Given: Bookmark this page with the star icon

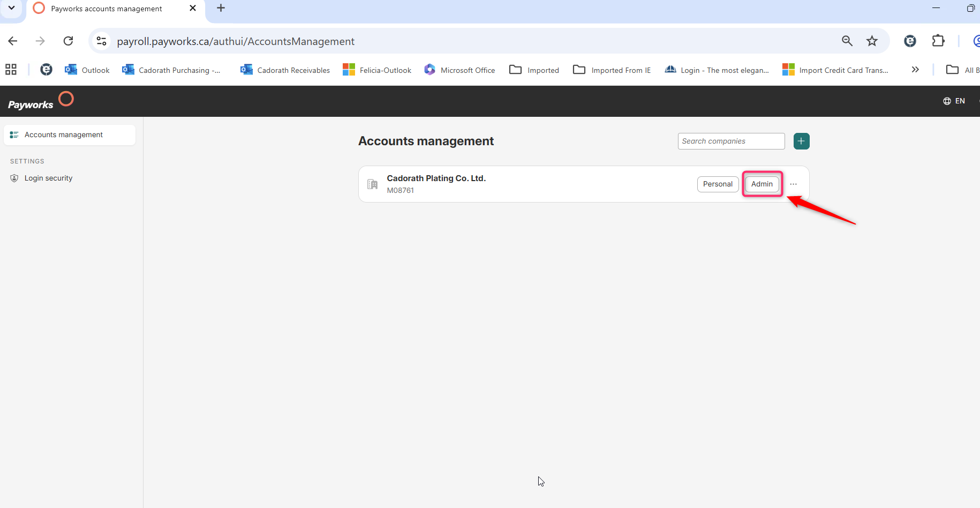Looking at the screenshot, I should click(x=872, y=41).
